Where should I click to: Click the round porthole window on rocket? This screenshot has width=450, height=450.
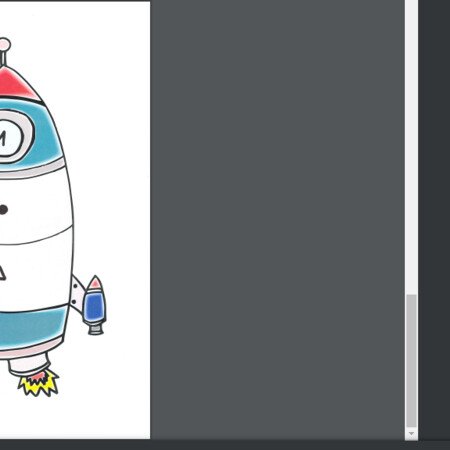tap(10, 137)
